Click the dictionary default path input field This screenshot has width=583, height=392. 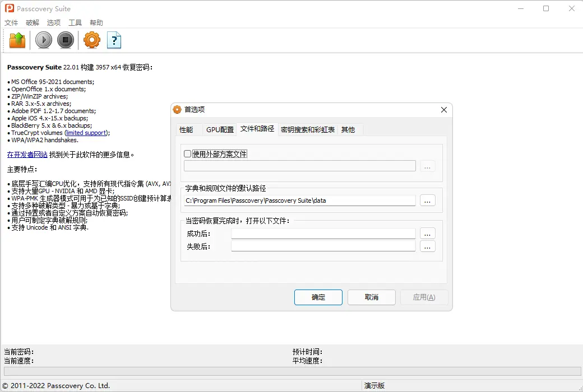pos(300,200)
